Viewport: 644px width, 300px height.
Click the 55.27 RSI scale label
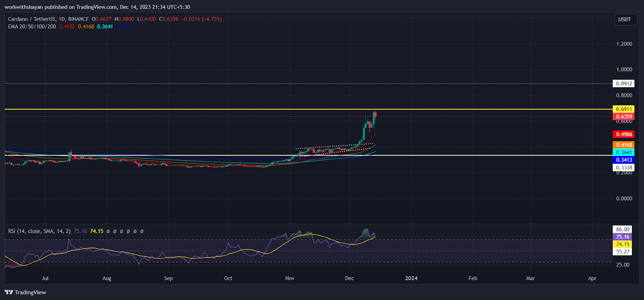[x=623, y=252]
